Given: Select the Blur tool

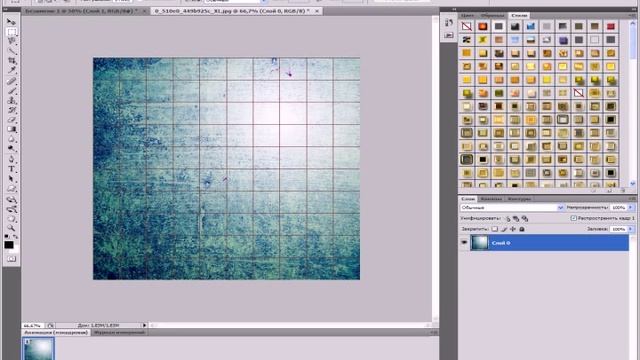Looking at the screenshot, I should [11, 140].
